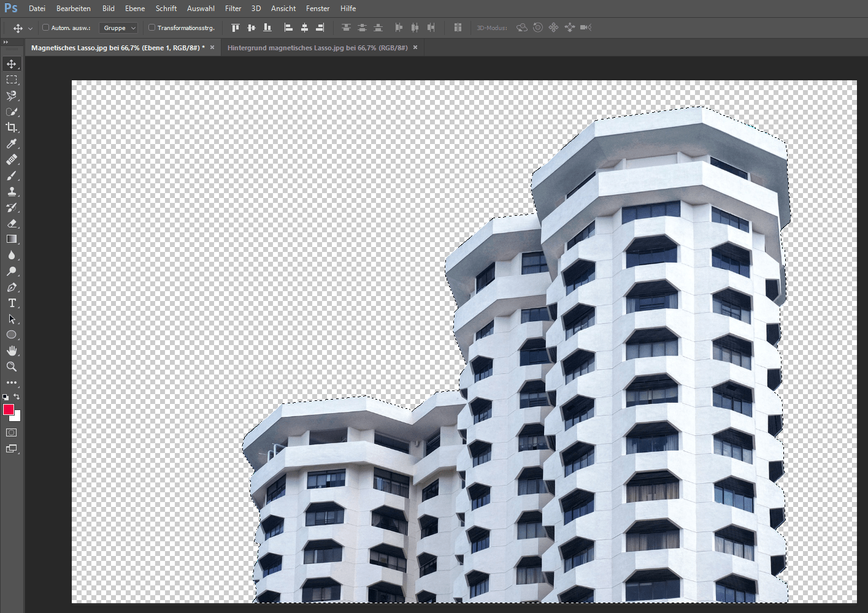Activate the Eraser tool
868x613 pixels.
(11, 223)
